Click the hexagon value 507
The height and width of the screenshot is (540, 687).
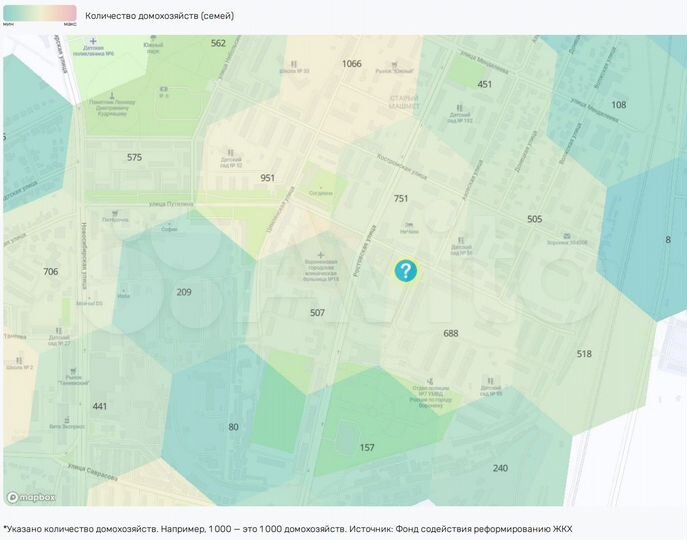(317, 313)
